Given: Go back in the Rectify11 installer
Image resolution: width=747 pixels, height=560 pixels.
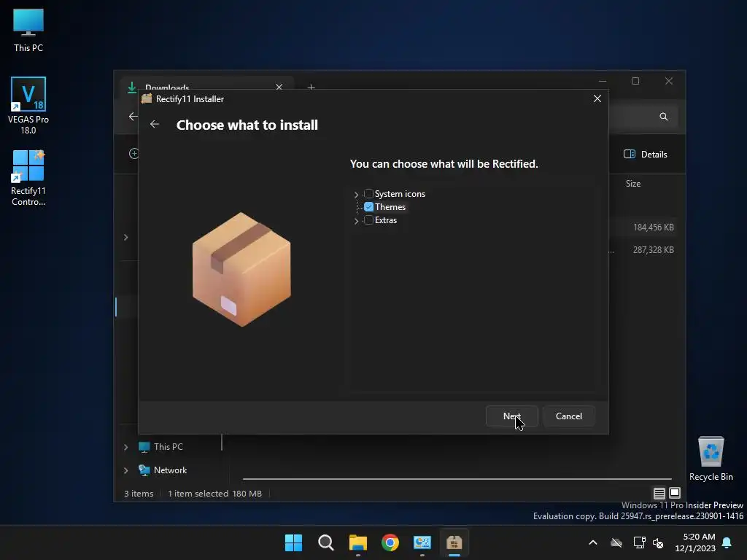Looking at the screenshot, I should (155, 124).
